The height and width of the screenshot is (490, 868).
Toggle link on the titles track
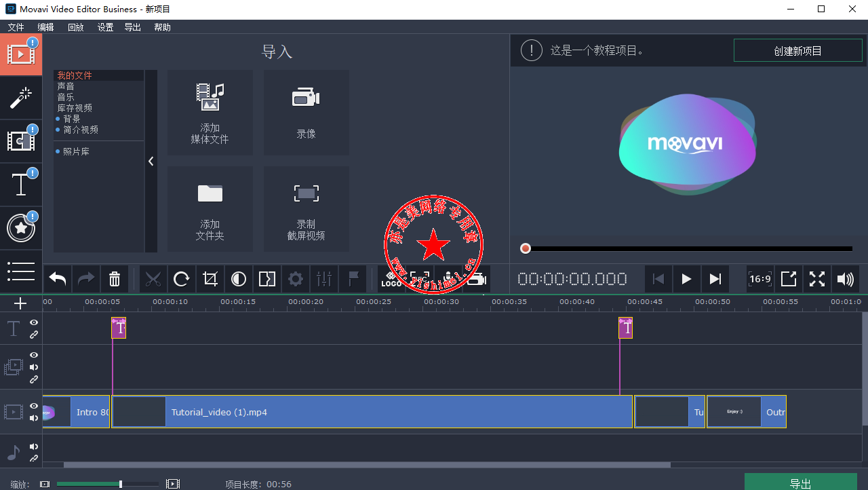[x=34, y=335]
